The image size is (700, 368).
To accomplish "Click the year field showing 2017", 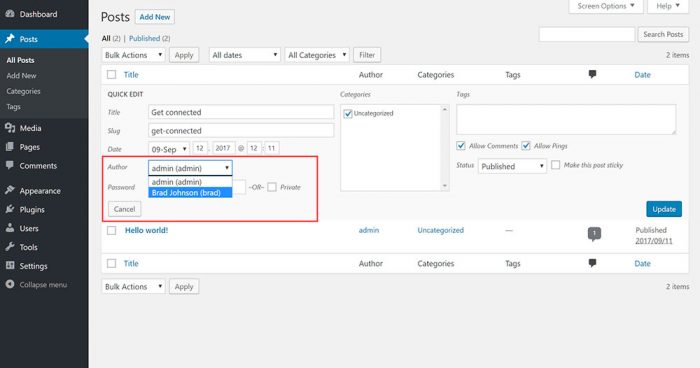I will [x=223, y=148].
